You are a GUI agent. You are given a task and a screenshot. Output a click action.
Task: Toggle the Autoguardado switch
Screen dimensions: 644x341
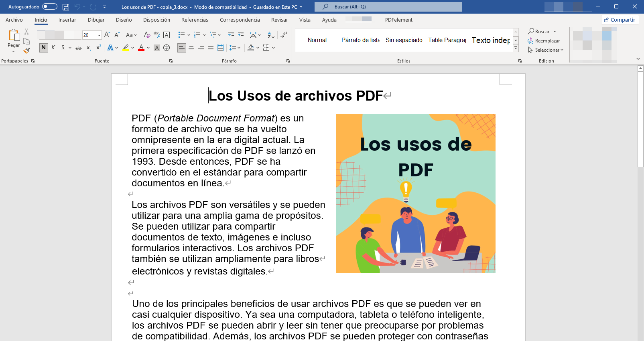pyautogui.click(x=49, y=7)
